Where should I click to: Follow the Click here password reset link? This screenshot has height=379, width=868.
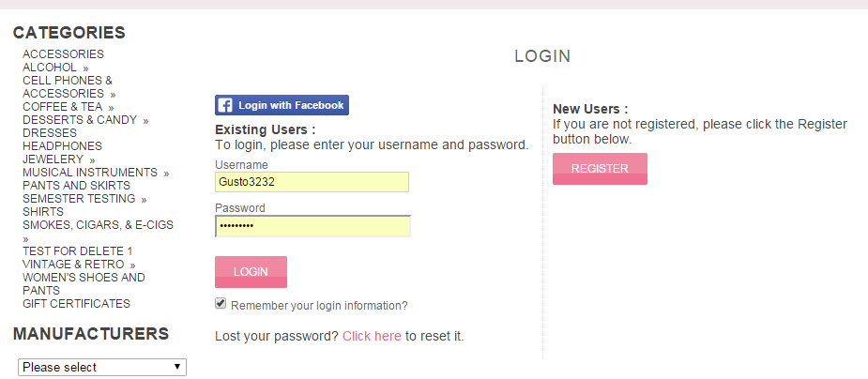pyautogui.click(x=372, y=336)
